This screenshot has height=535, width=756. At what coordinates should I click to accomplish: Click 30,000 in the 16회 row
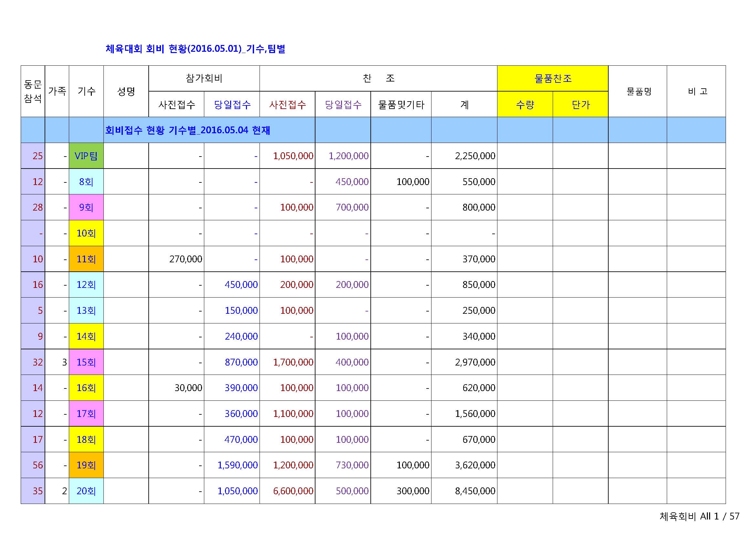click(x=188, y=388)
